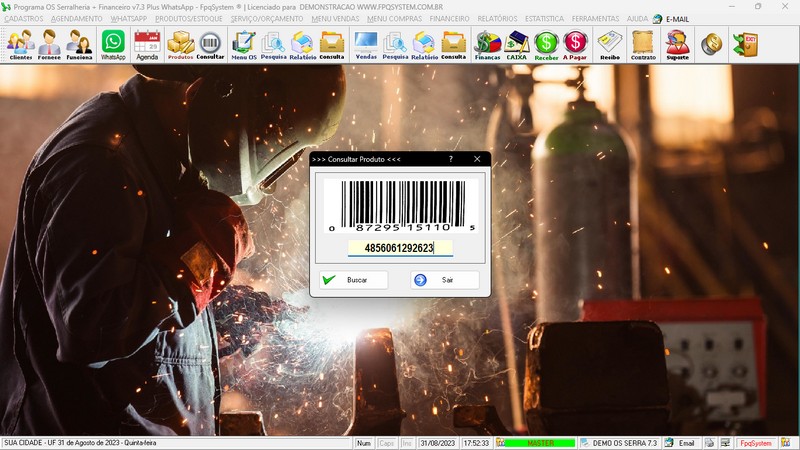
Task: Click the A Pagar icon
Action: click(x=575, y=44)
